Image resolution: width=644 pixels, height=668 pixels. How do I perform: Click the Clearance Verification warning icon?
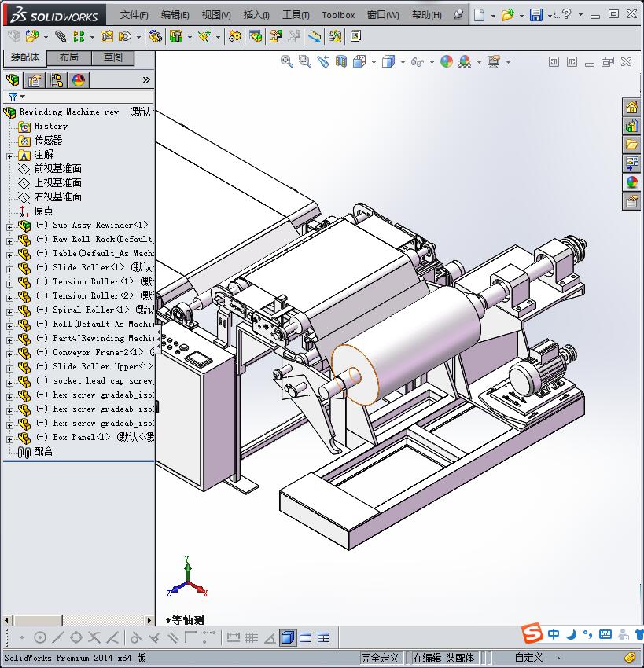(336, 37)
